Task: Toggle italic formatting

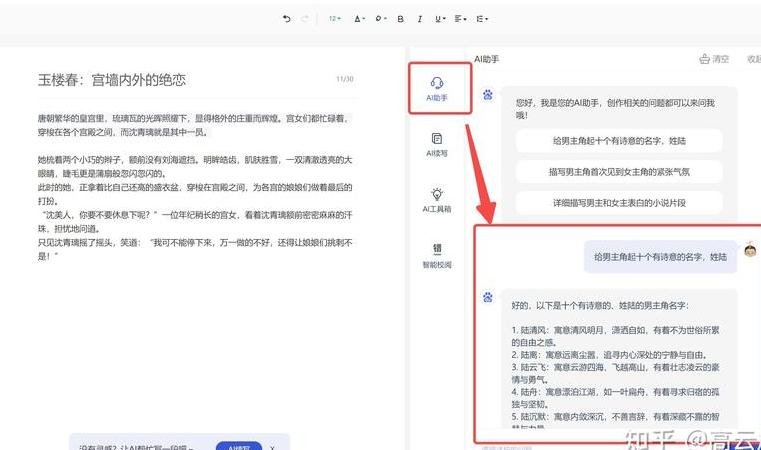Action: [420, 19]
